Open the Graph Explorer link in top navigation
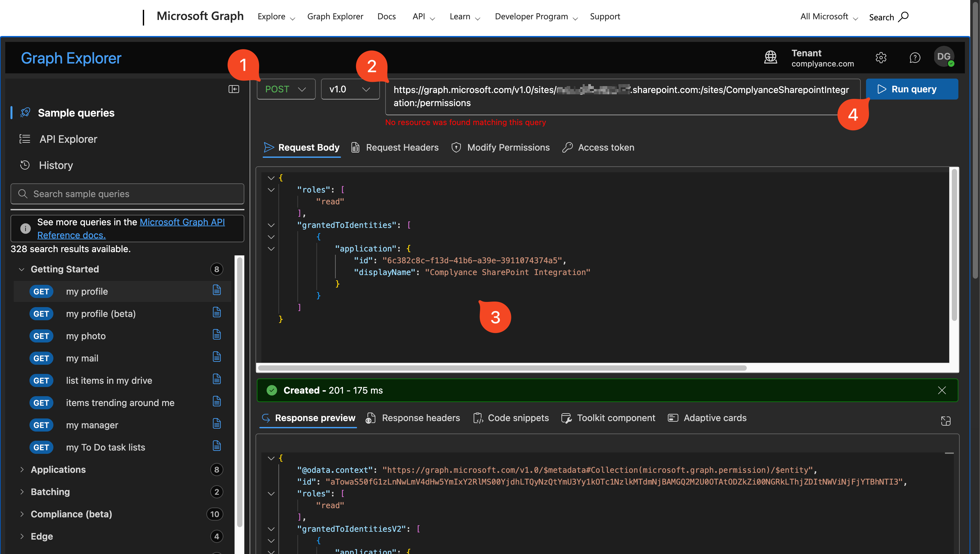The height and width of the screenshot is (554, 980). tap(335, 17)
